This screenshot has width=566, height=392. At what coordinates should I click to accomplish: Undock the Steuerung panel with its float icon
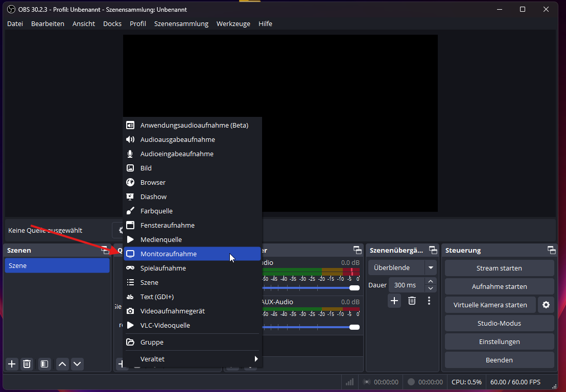tap(552, 250)
